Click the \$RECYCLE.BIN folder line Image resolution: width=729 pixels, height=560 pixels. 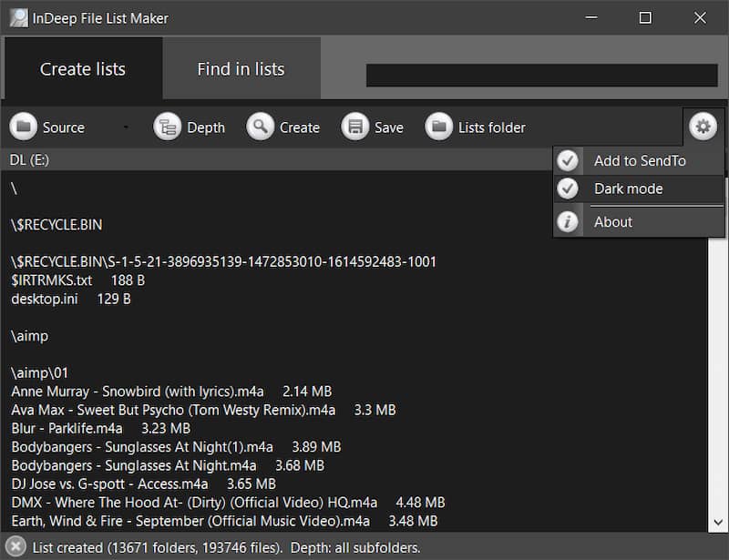point(56,225)
